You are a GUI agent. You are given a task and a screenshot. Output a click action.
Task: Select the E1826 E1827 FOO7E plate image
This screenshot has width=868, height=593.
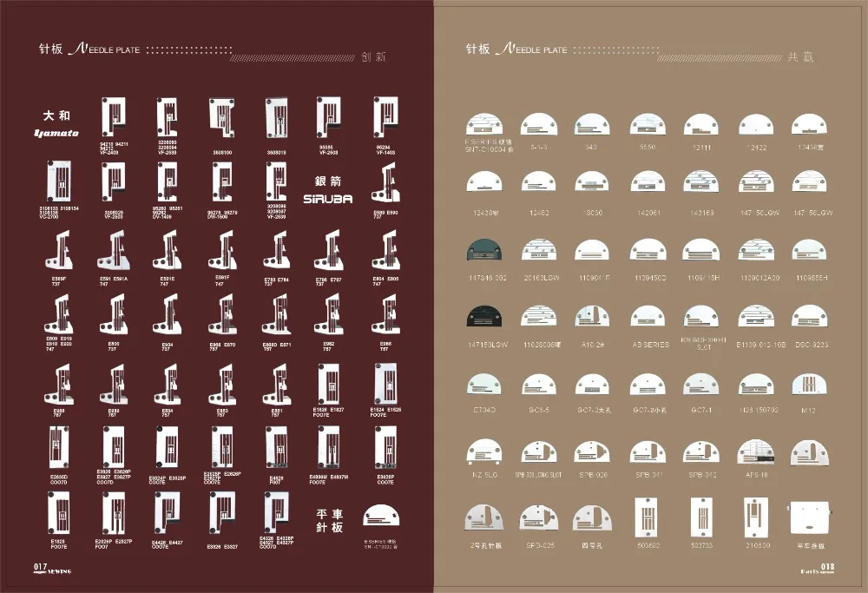(328, 385)
